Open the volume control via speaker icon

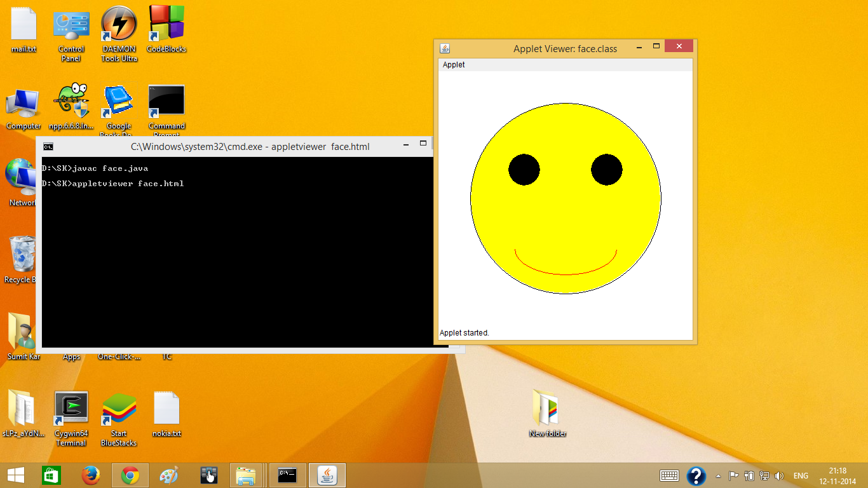click(779, 475)
